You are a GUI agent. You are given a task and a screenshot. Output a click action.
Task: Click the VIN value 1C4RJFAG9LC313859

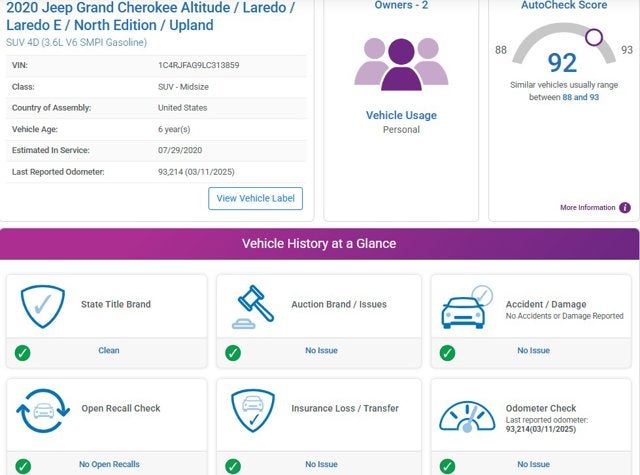pos(198,65)
